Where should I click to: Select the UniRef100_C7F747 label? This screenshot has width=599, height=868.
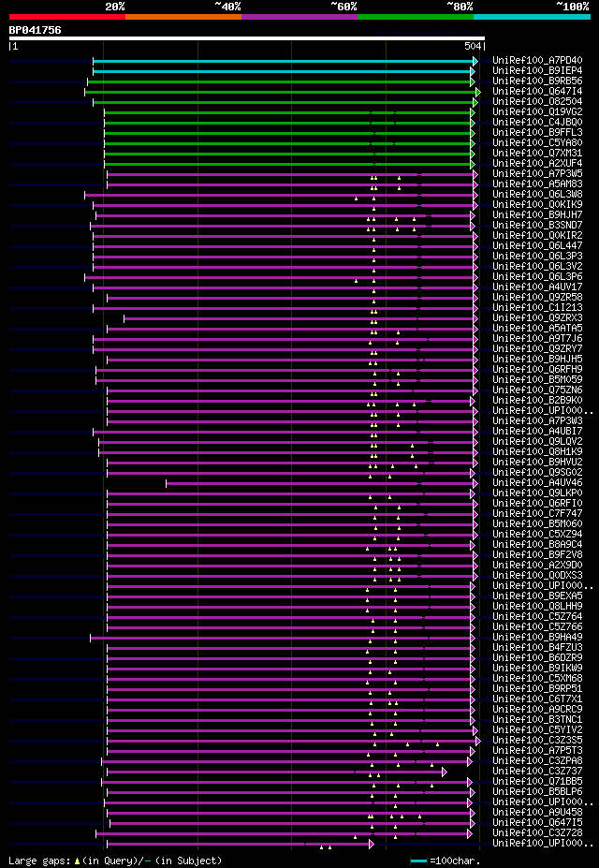[537, 514]
